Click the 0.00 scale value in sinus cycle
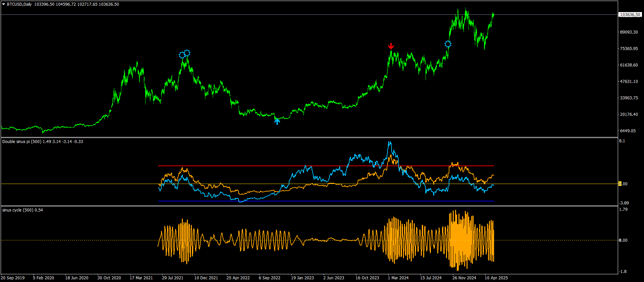The height and width of the screenshot is (282, 644). 623,240
